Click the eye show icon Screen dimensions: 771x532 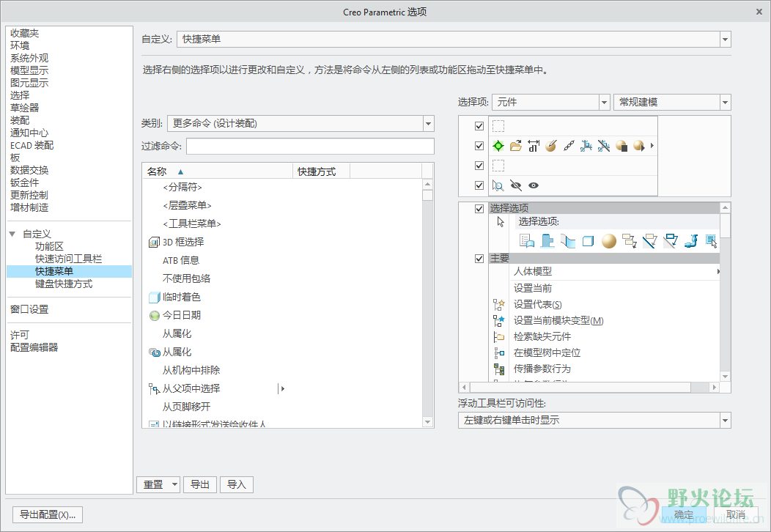[534, 185]
